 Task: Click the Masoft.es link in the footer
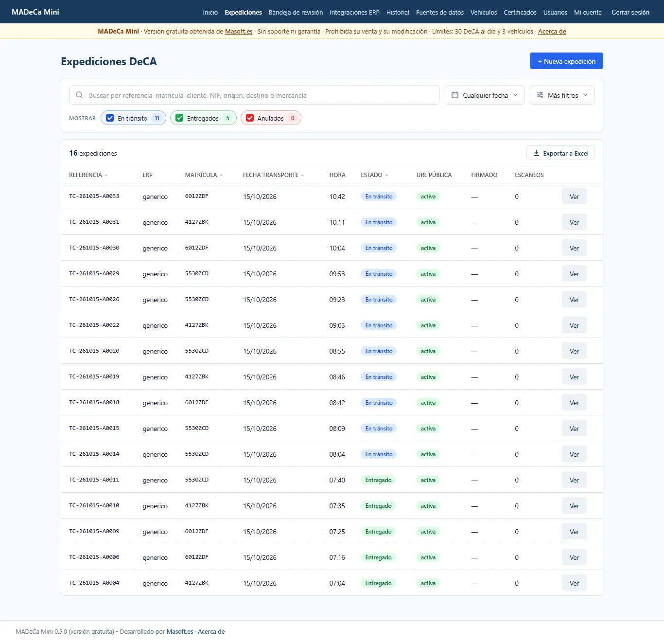180,632
